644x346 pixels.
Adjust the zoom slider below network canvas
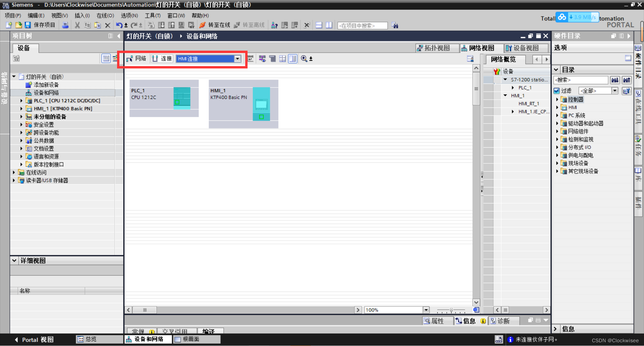pyautogui.click(x=451, y=310)
